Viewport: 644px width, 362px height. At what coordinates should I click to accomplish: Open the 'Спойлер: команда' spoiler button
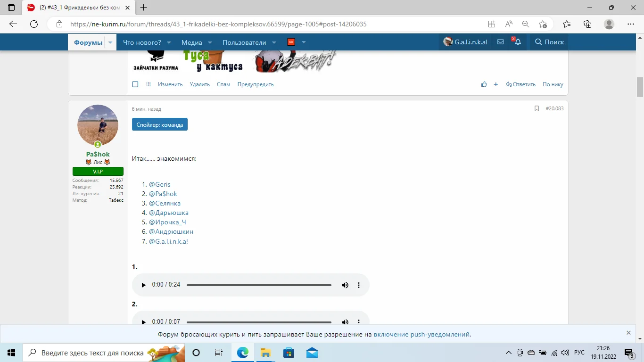coord(160,124)
